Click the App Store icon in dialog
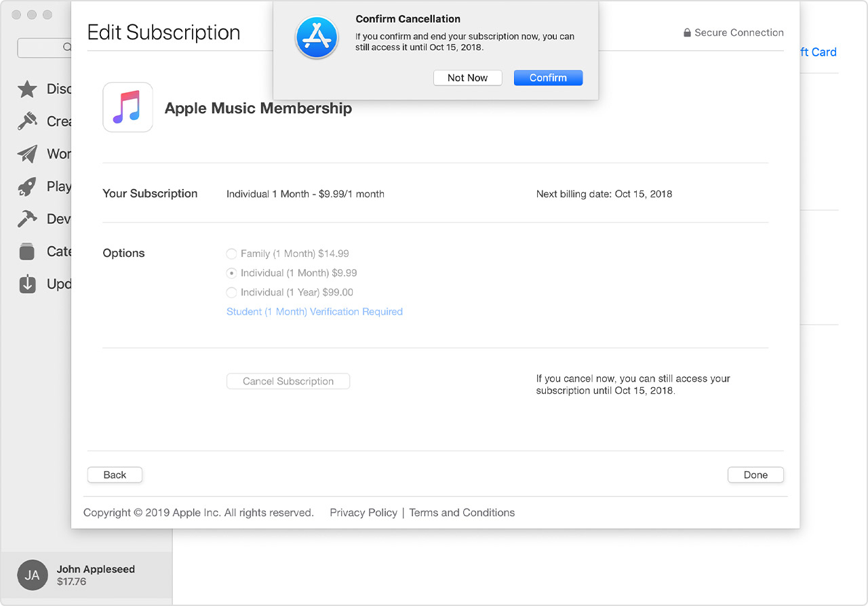 pyautogui.click(x=317, y=37)
